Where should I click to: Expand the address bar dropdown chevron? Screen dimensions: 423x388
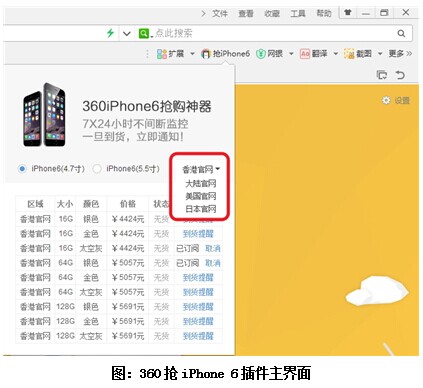click(126, 33)
